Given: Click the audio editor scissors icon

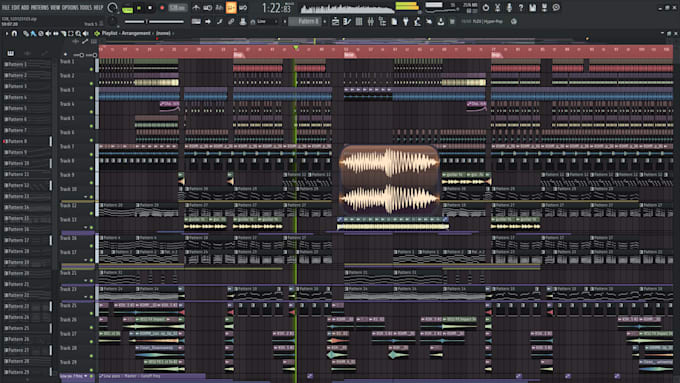Looking at the screenshot, I should tap(497, 8).
